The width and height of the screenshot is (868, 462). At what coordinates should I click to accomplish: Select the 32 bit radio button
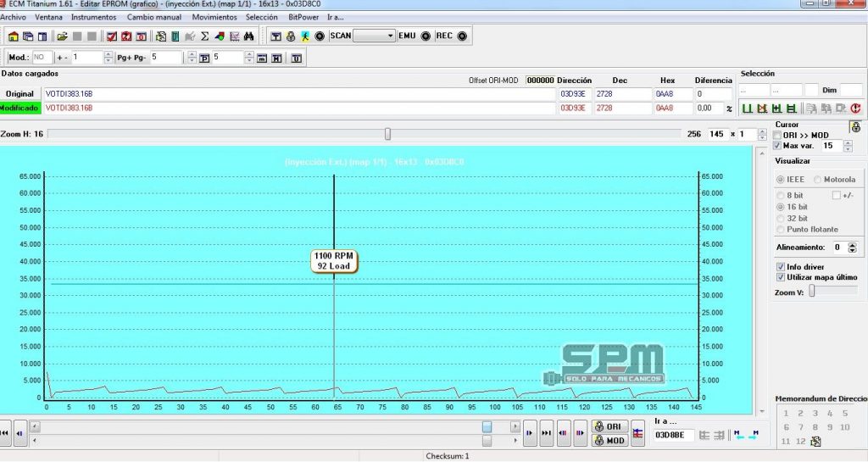[x=781, y=219]
